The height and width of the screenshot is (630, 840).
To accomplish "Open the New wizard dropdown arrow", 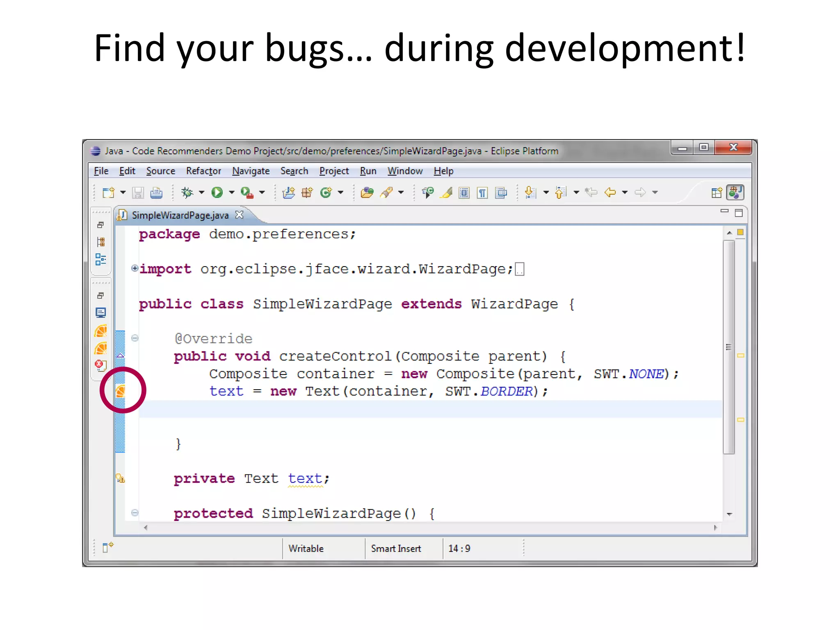I will (x=123, y=192).
